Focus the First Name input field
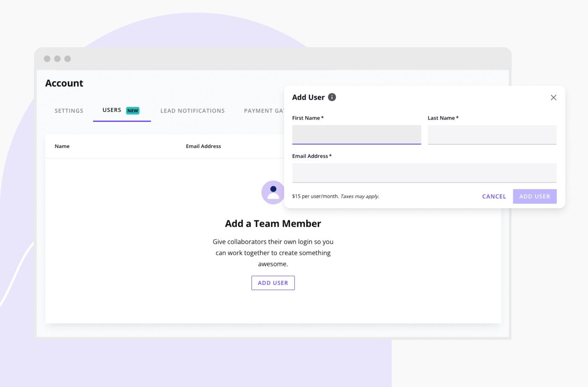 [x=357, y=135]
